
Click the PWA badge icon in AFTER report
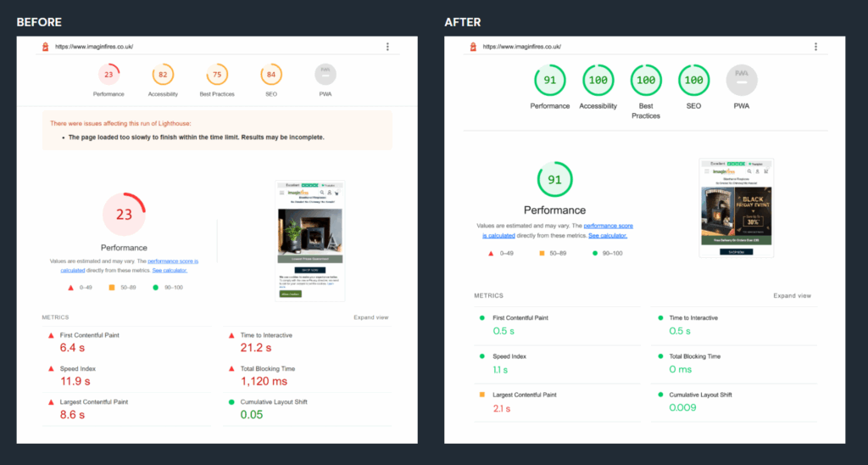pos(742,79)
